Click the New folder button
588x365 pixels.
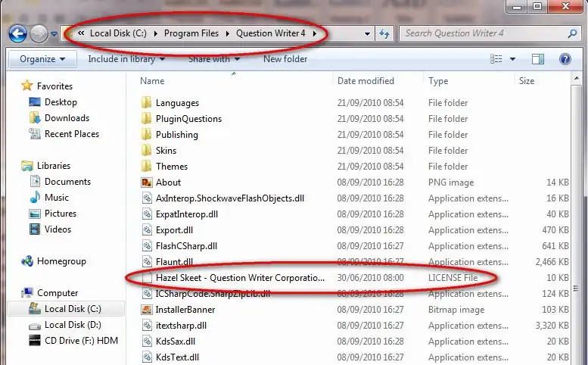(285, 59)
